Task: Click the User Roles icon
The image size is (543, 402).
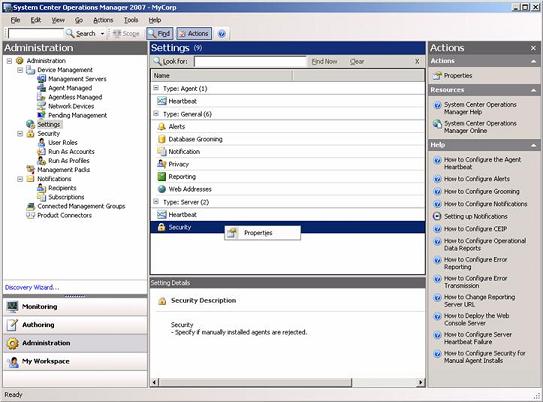Action: 42,142
